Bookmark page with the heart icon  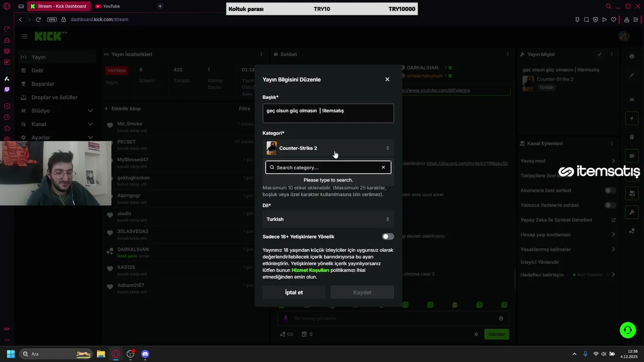(613, 20)
